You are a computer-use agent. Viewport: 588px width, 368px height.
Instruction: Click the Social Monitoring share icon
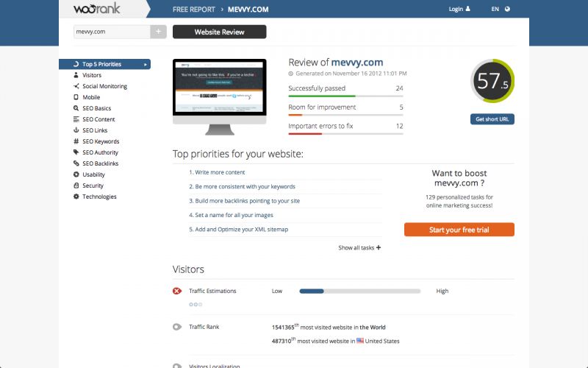coord(76,86)
